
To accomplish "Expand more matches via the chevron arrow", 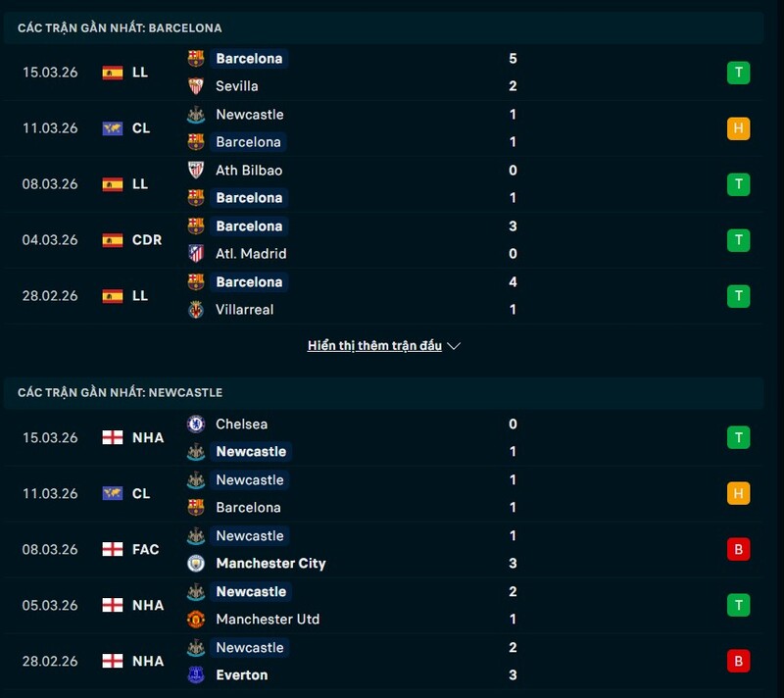I will click(x=454, y=346).
